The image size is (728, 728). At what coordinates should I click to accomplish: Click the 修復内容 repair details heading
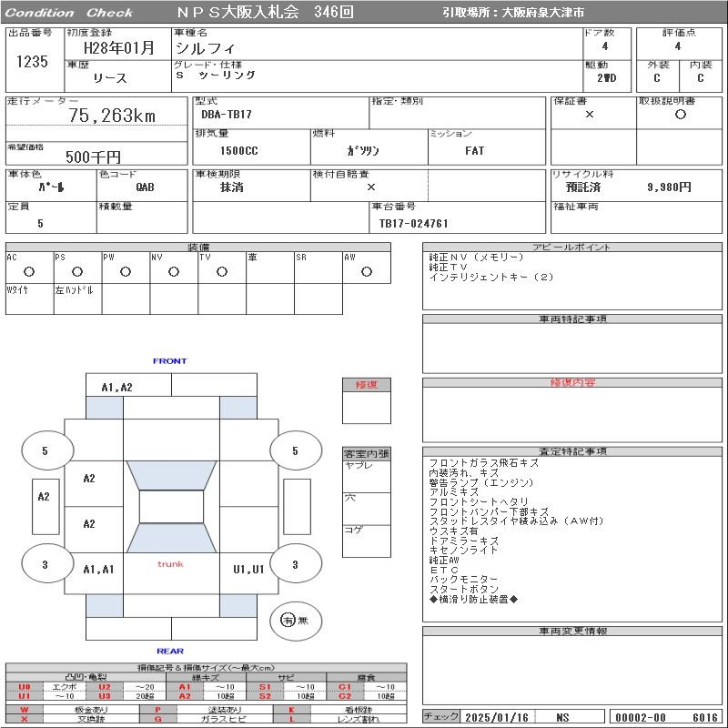tap(572, 383)
